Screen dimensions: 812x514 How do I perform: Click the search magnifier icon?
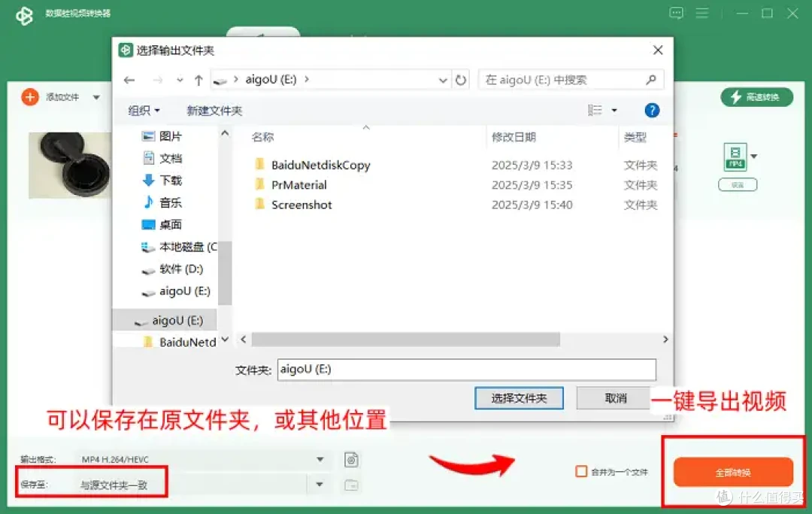click(x=651, y=79)
